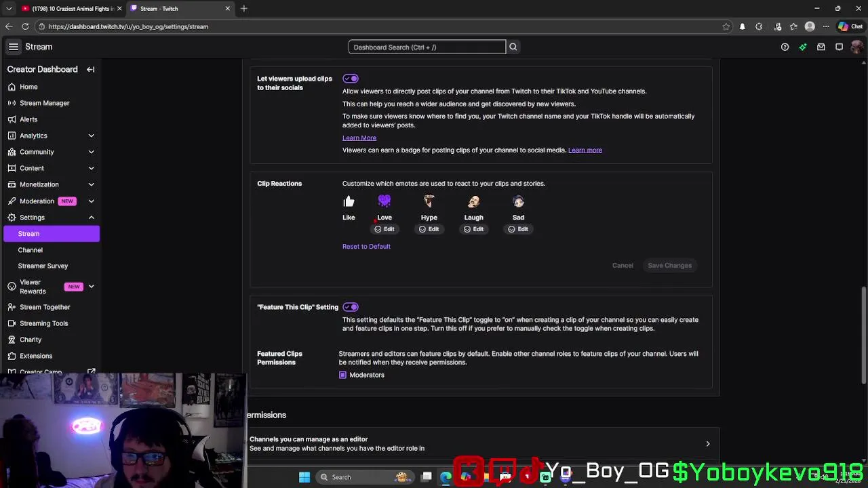Reload the page with the refresh icon
The height and width of the screenshot is (488, 868).
point(25,26)
